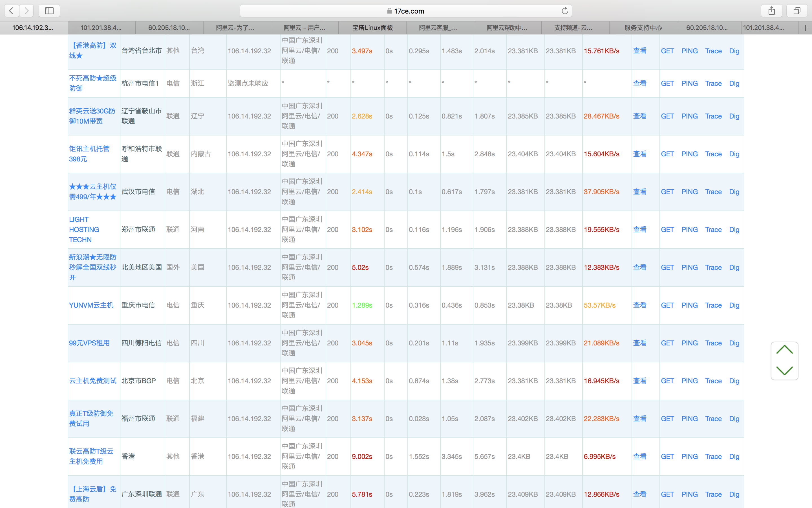
Task: Click Trace in the 四川德阳电信 row
Action: point(713,343)
